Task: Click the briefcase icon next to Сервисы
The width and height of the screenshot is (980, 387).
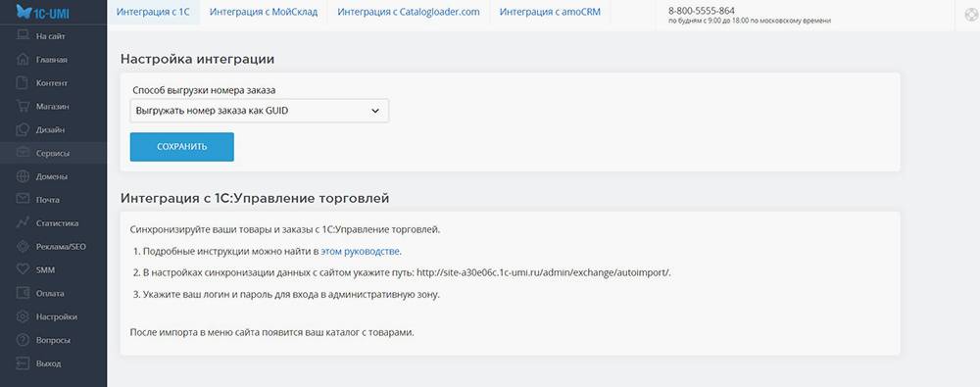Action: [24, 153]
